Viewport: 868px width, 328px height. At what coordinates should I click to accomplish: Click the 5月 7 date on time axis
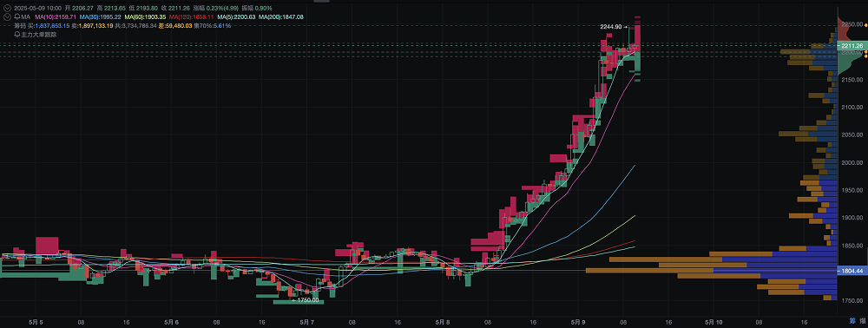tap(307, 321)
